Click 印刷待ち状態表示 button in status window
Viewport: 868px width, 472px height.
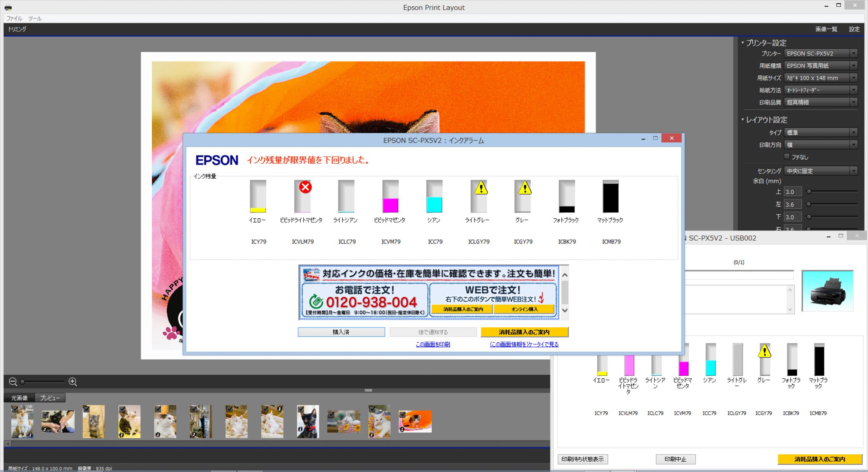pos(583,459)
